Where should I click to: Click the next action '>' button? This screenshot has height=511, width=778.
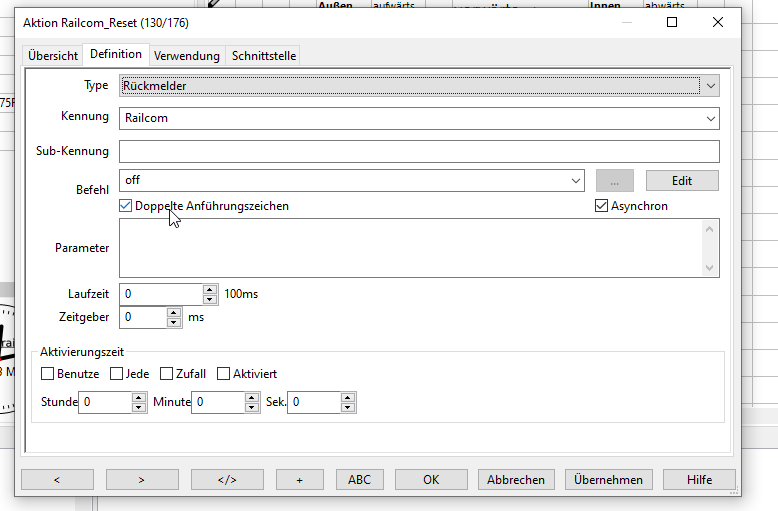[141, 479]
